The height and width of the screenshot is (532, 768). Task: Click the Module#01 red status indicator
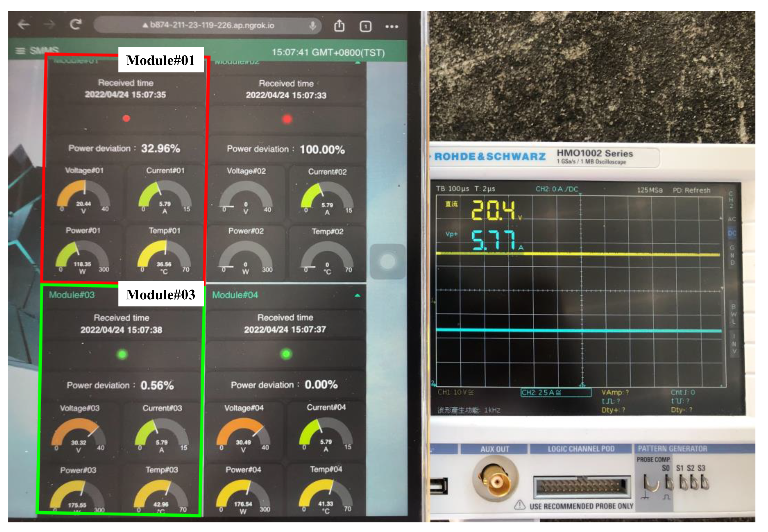(x=126, y=118)
